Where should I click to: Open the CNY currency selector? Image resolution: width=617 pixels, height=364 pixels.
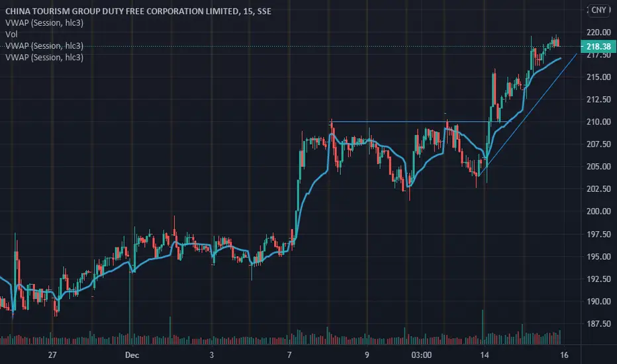pos(599,10)
